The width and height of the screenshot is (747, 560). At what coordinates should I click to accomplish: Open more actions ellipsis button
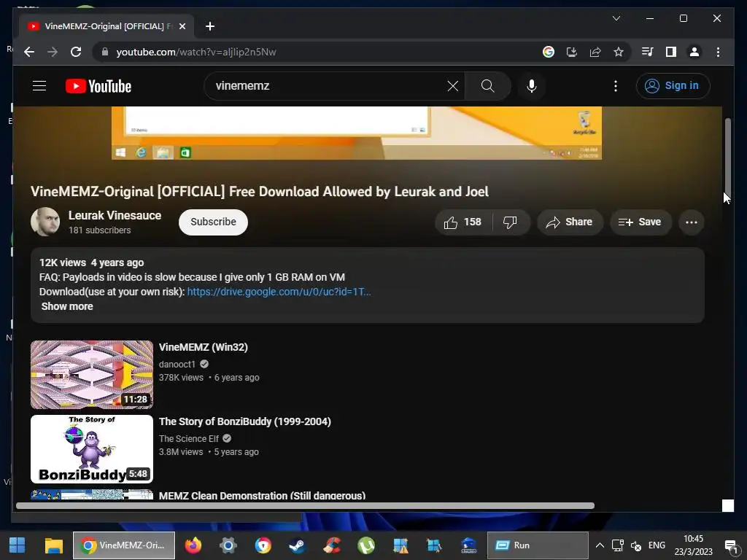point(692,222)
